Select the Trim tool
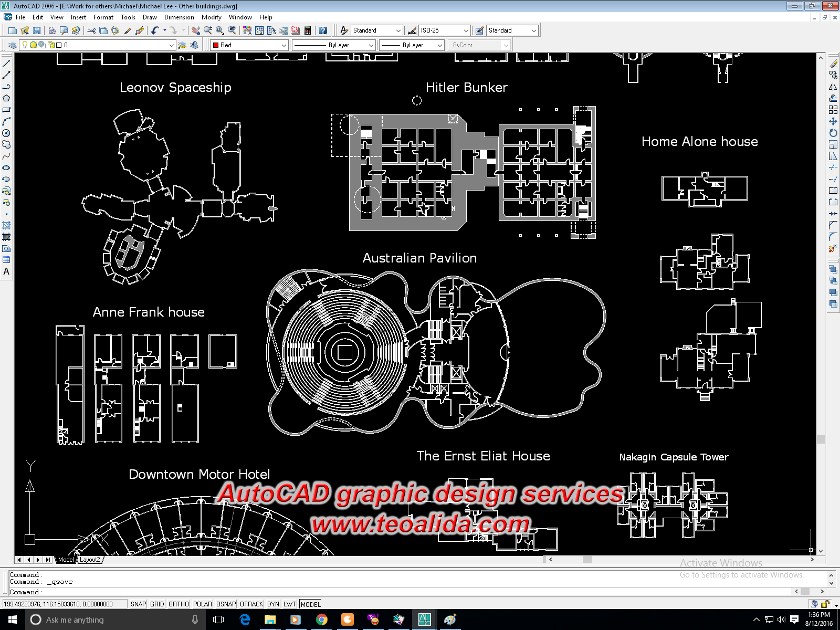The height and width of the screenshot is (630, 840). coord(833,167)
